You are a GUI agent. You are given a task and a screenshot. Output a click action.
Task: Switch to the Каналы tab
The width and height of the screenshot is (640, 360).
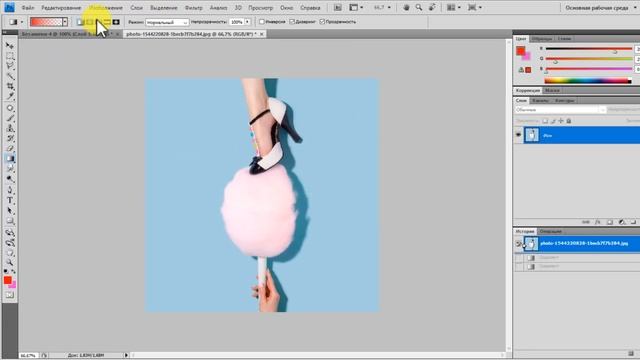click(540, 100)
